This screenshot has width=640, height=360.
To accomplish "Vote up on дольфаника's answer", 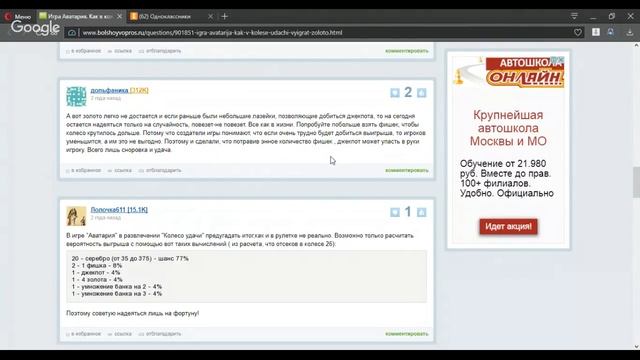I will tap(422, 93).
